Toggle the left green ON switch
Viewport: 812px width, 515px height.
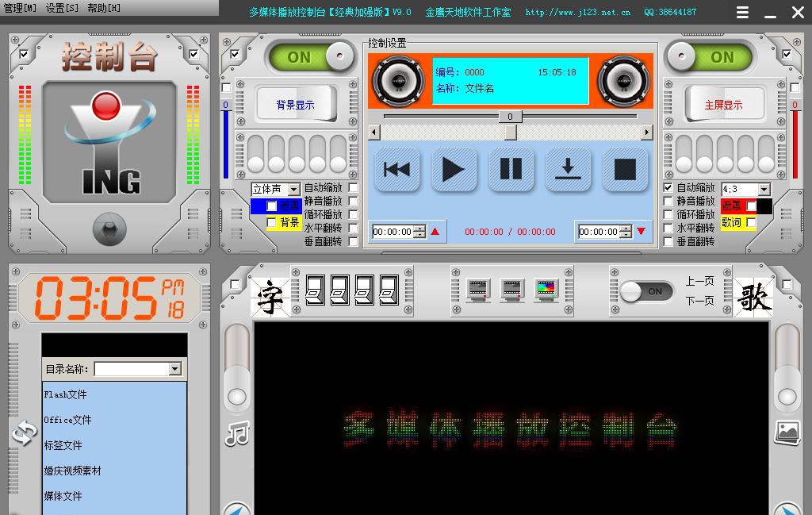tap(310, 57)
